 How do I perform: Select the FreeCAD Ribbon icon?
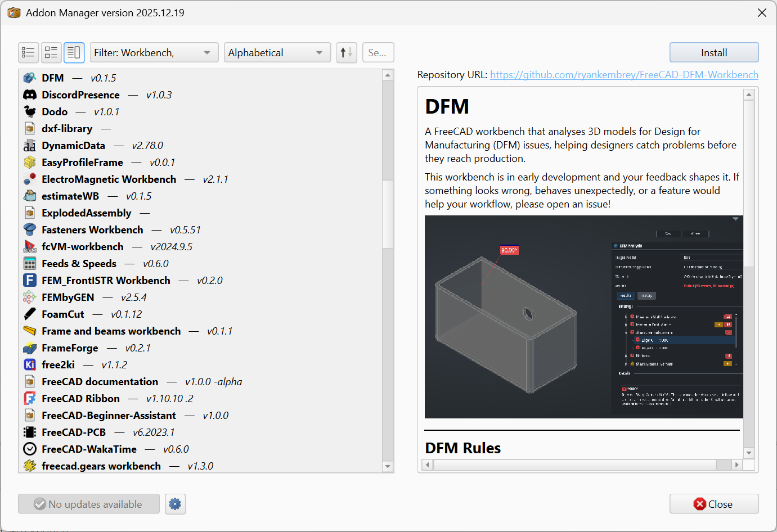(30, 398)
